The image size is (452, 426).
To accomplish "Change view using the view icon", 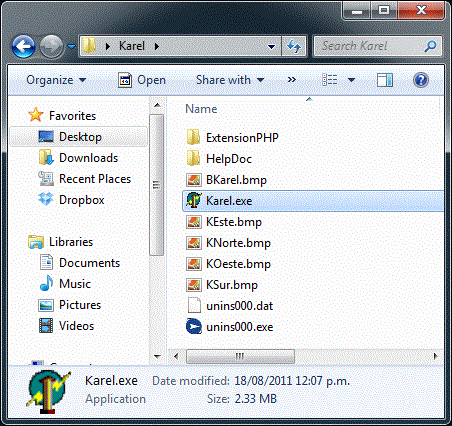I will 330,80.
